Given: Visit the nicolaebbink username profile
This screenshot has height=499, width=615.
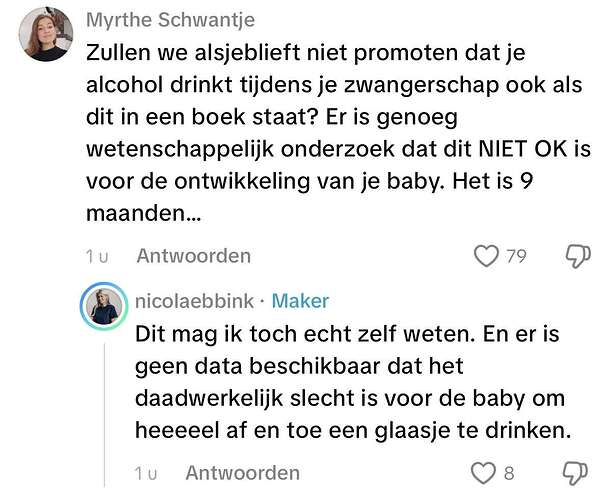Looking at the screenshot, I should (195, 301).
